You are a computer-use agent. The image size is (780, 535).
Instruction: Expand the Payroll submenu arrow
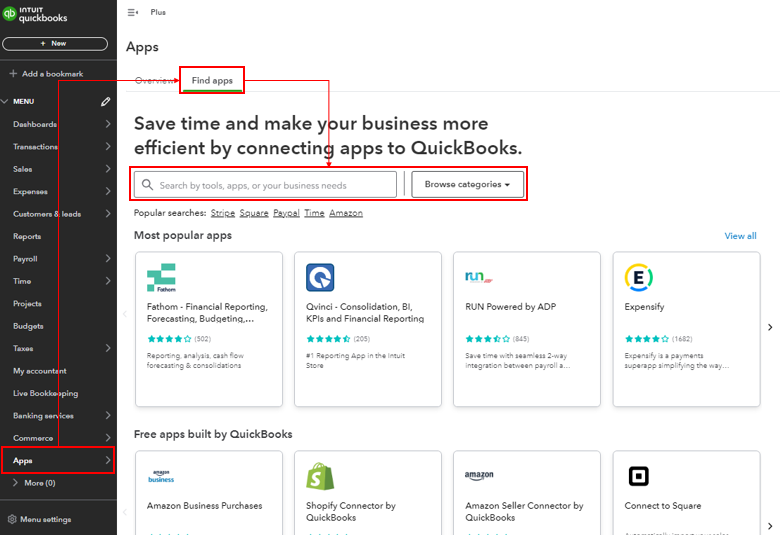click(108, 259)
